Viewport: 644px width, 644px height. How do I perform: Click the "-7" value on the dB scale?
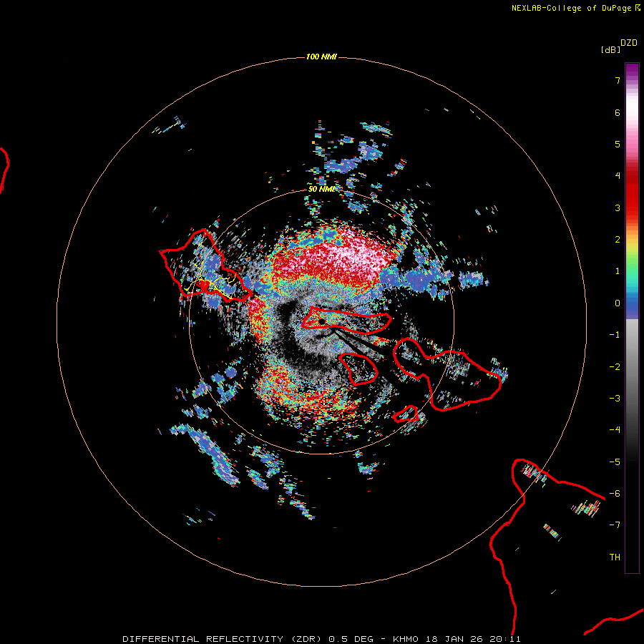615,525
